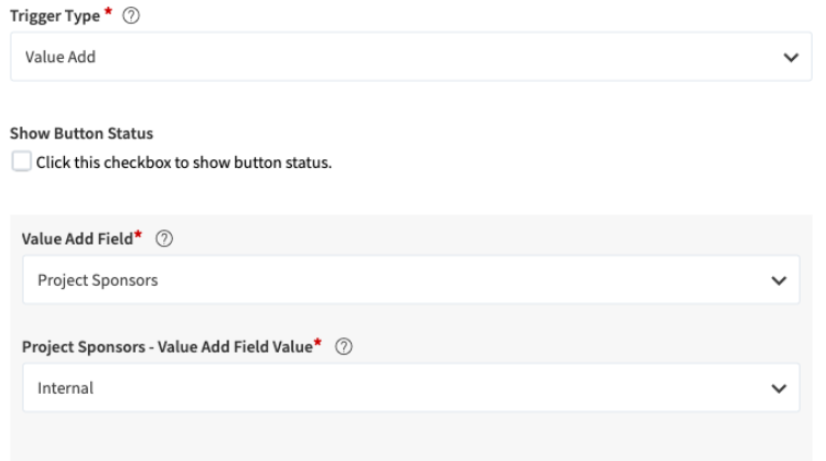Click the down arrow in Project Sponsors box
826x461 pixels.
pos(780,281)
